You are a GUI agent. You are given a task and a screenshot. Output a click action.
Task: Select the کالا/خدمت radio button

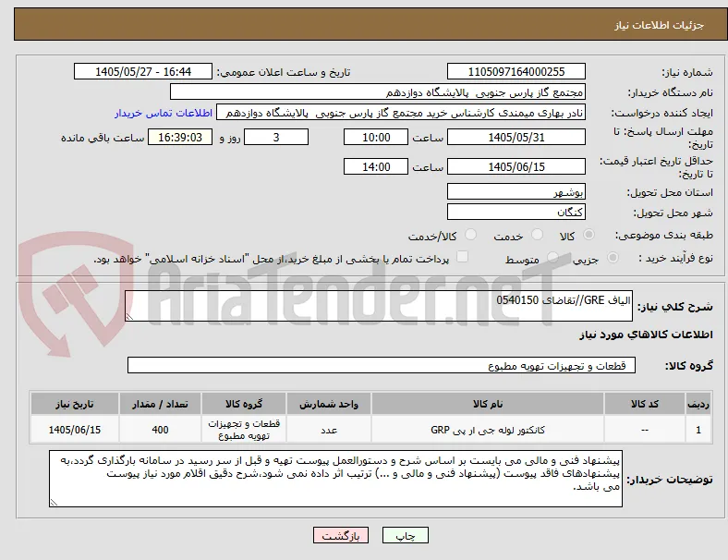[470, 235]
